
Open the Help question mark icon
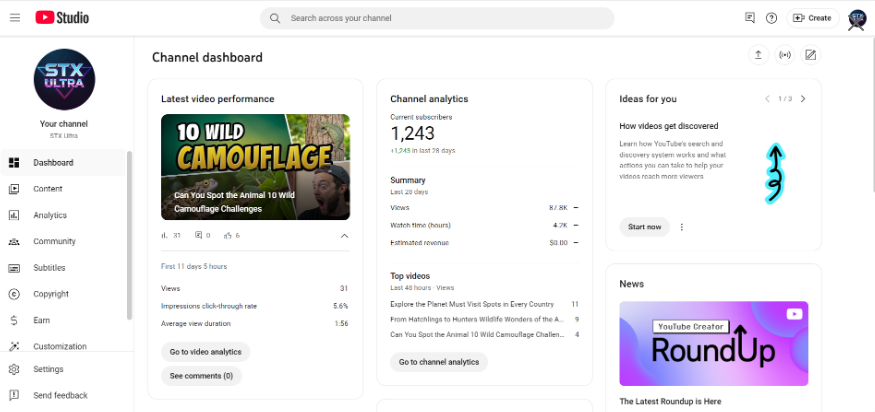pyautogui.click(x=771, y=18)
